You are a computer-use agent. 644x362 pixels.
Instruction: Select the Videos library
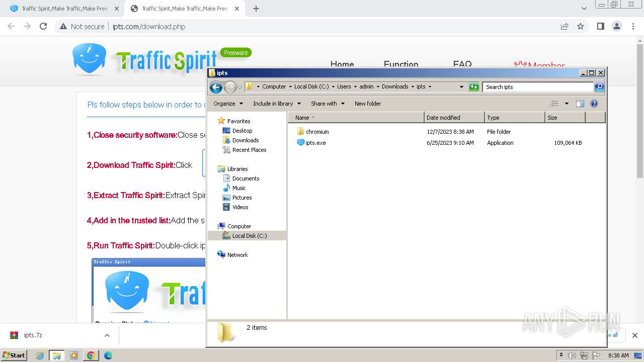coord(240,207)
